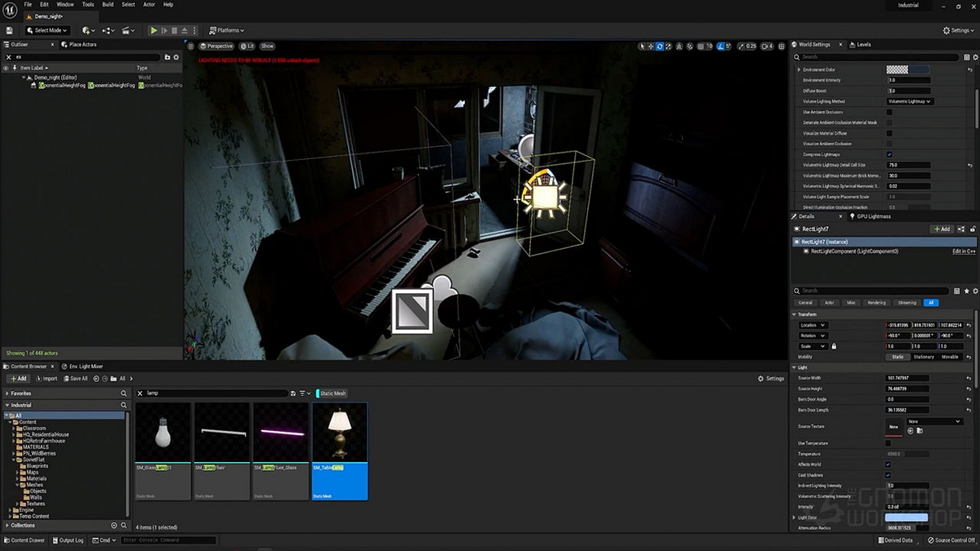Save the current level with the toolbar icon
This screenshot has width=980, height=551.
click(x=9, y=30)
